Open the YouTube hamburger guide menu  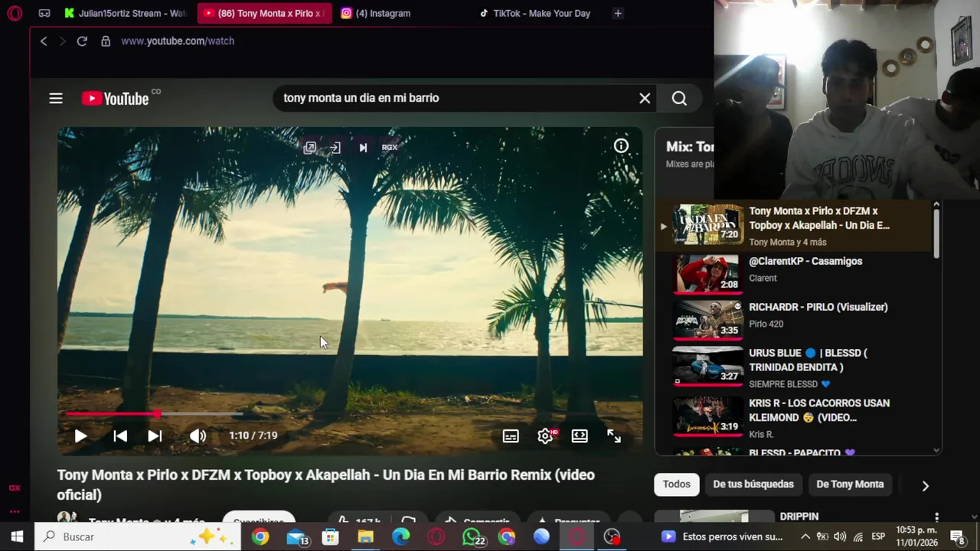56,98
